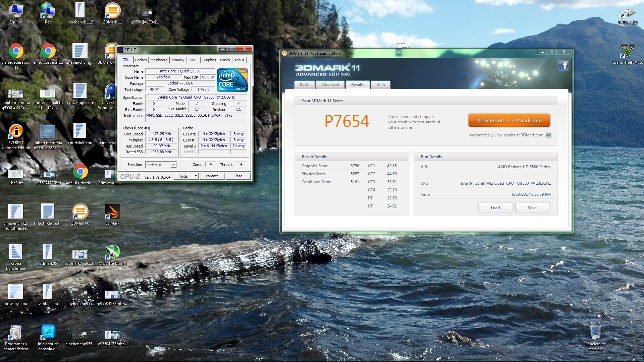
Task: Click the Intel Core 2 logo in CPU-Z
Action: coord(232,80)
